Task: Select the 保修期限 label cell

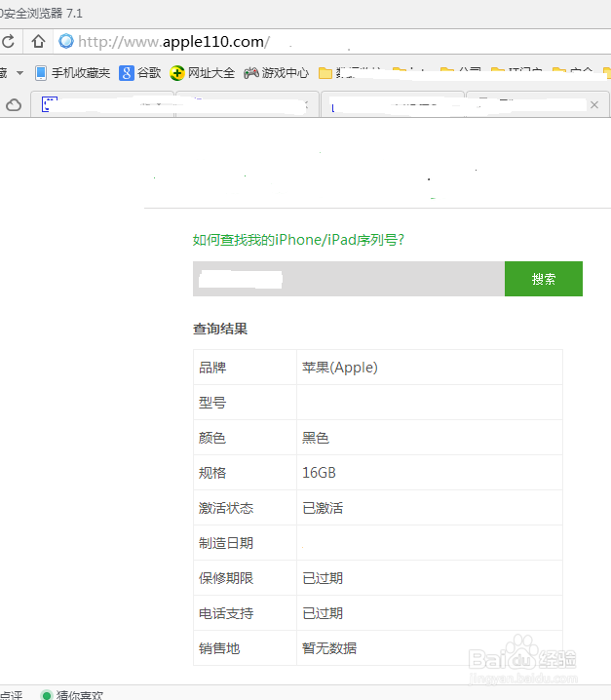Action: coord(245,578)
